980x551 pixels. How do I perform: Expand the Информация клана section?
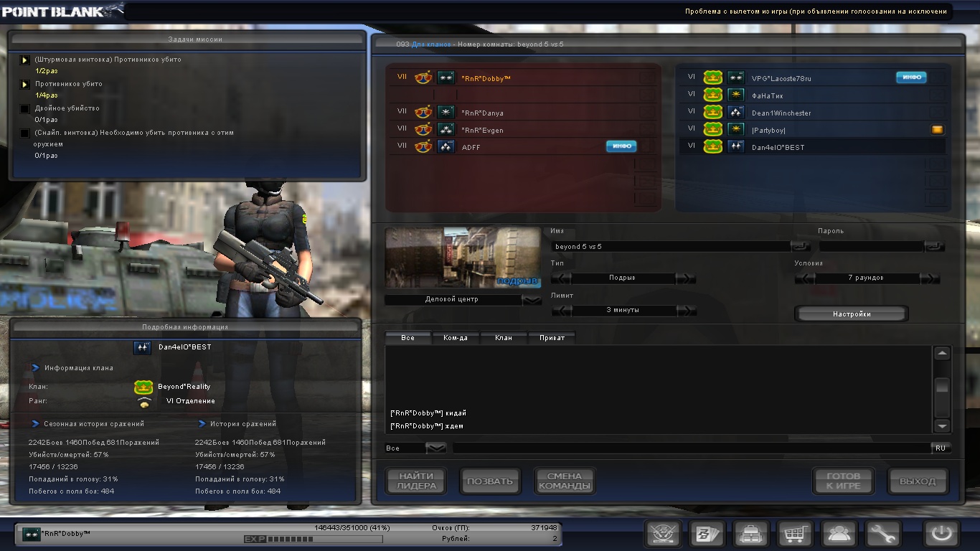(35, 368)
